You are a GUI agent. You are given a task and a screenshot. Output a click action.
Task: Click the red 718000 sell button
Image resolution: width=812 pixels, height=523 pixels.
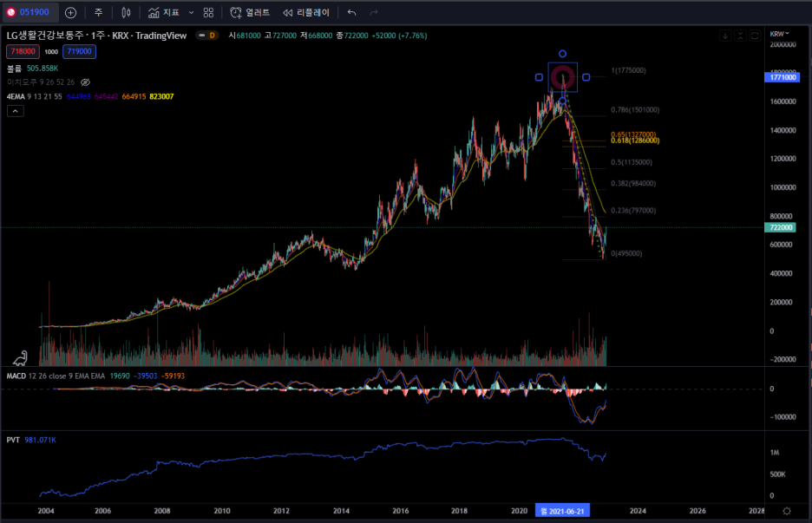tap(23, 51)
